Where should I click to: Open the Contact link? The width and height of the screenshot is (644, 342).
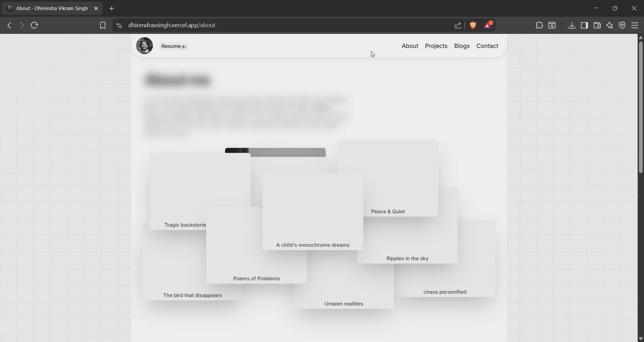(x=487, y=46)
